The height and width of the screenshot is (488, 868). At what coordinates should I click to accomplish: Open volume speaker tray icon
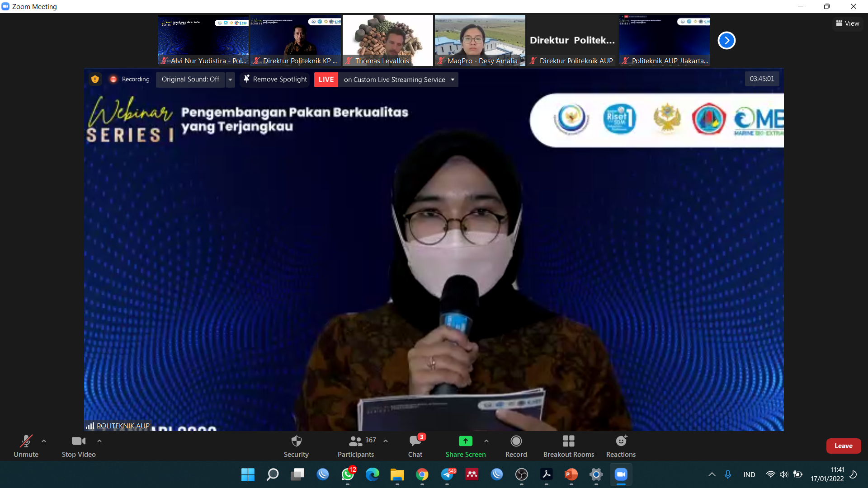tap(784, 474)
